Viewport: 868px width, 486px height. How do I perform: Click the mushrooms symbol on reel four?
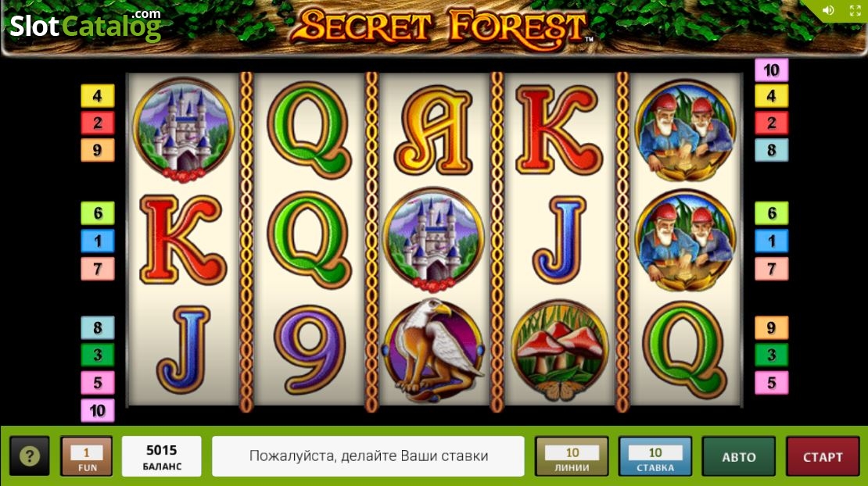[x=559, y=351]
